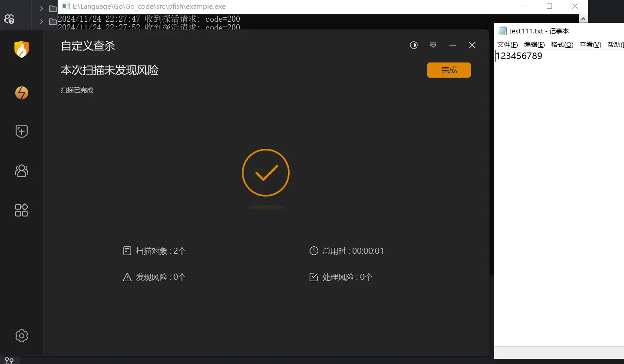
Task: Expand the second folder chevron behind
Action: point(41,21)
